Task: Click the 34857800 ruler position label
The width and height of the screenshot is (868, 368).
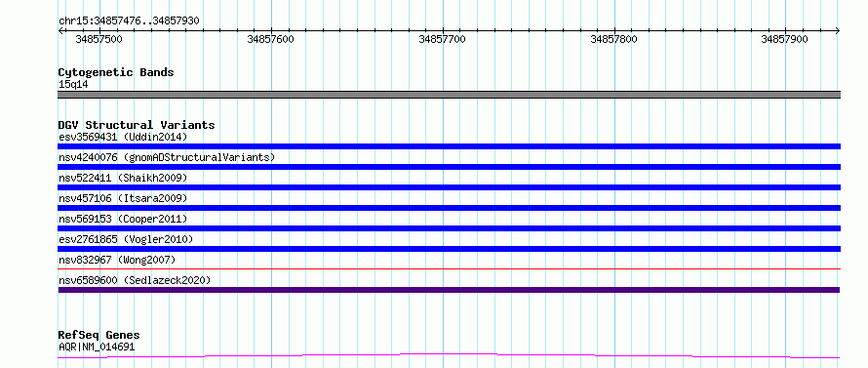Action: [613, 39]
